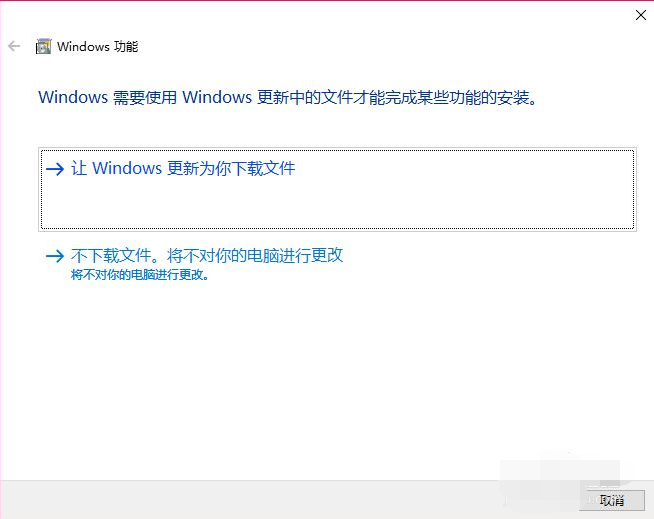Screen dimensions: 654x519
Task: Choose 让 Windows 更新为你下载文件 option
Action: (x=337, y=189)
